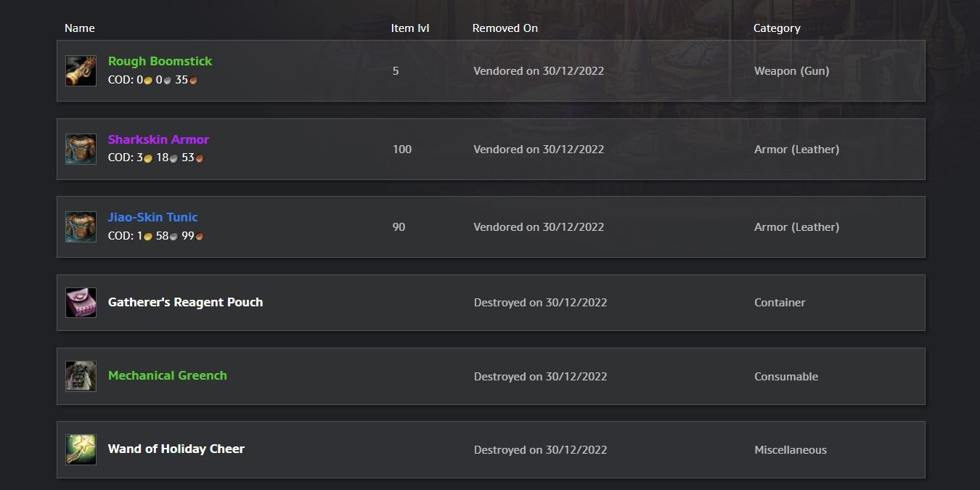
Task: Click the Wand of Holiday Cheer icon
Action: coord(81,449)
